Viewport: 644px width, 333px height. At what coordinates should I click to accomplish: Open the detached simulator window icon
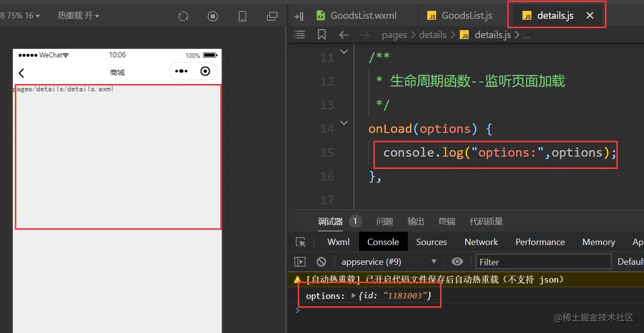coord(272,16)
